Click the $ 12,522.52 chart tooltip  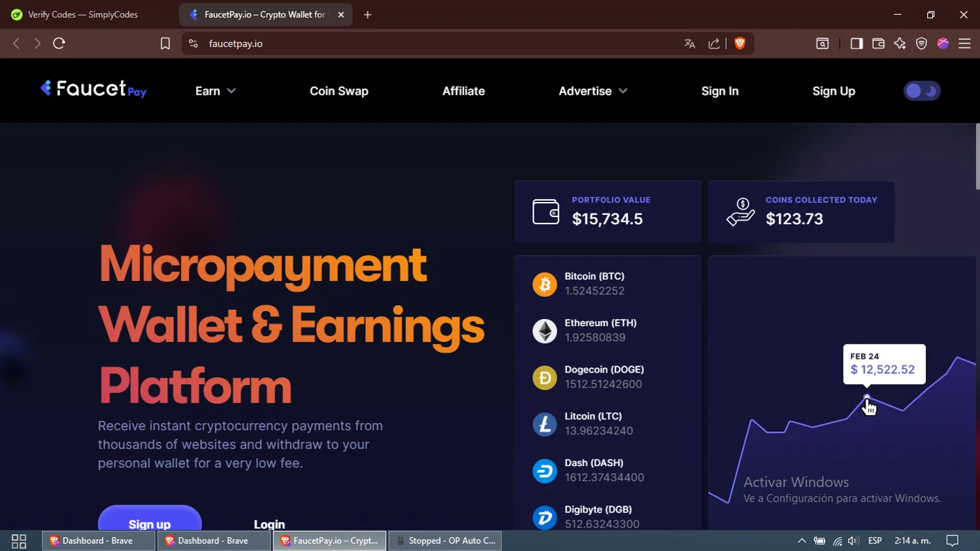[x=884, y=364]
